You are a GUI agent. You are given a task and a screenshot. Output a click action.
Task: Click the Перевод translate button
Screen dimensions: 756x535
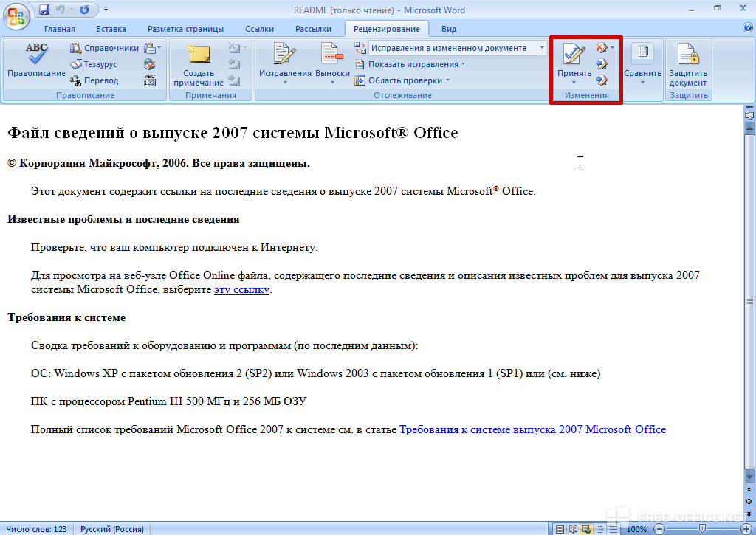click(94, 80)
